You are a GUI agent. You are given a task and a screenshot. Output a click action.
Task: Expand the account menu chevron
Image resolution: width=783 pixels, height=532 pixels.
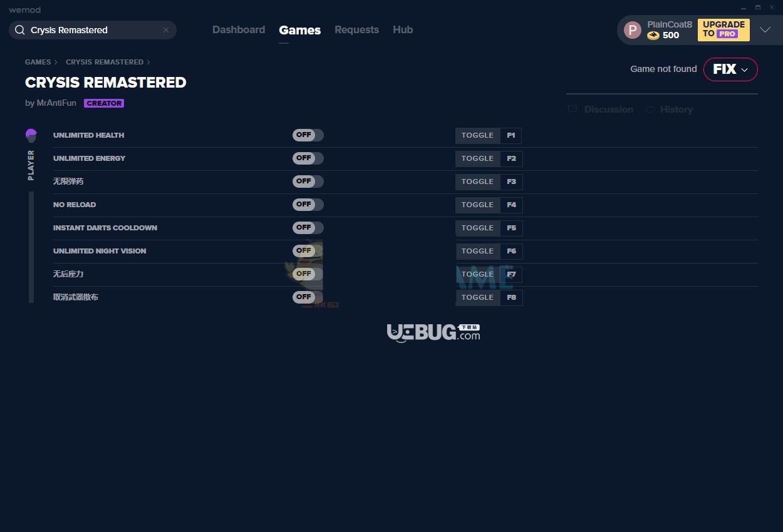765,30
